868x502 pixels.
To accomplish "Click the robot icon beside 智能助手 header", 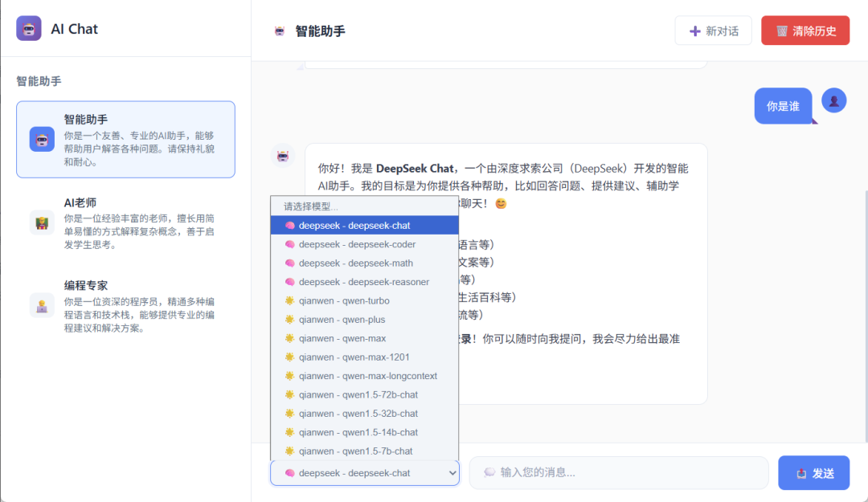I will click(x=280, y=31).
